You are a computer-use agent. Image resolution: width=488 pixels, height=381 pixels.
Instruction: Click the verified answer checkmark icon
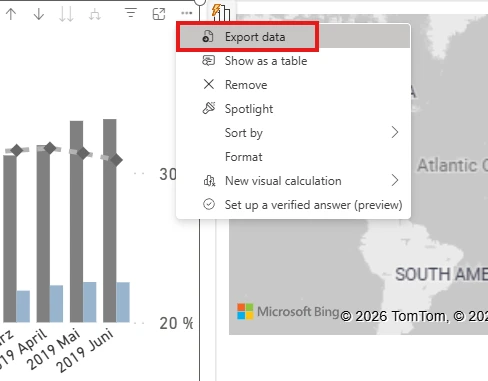tap(209, 204)
